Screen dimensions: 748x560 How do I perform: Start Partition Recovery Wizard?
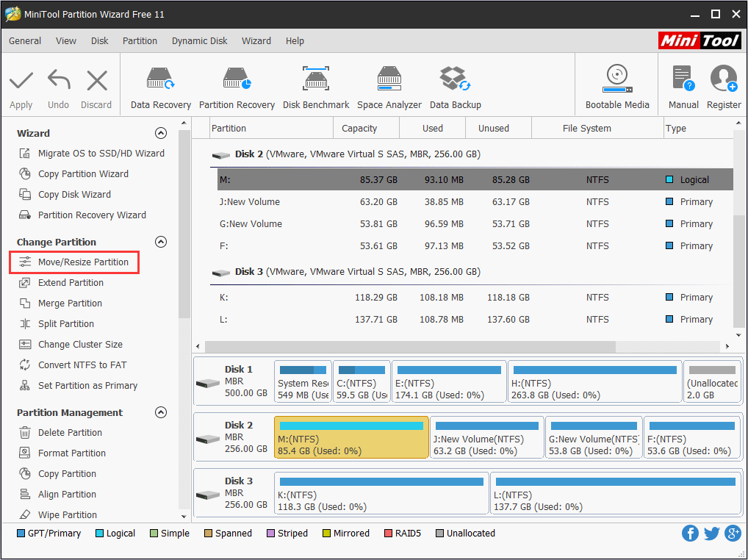tap(82, 215)
